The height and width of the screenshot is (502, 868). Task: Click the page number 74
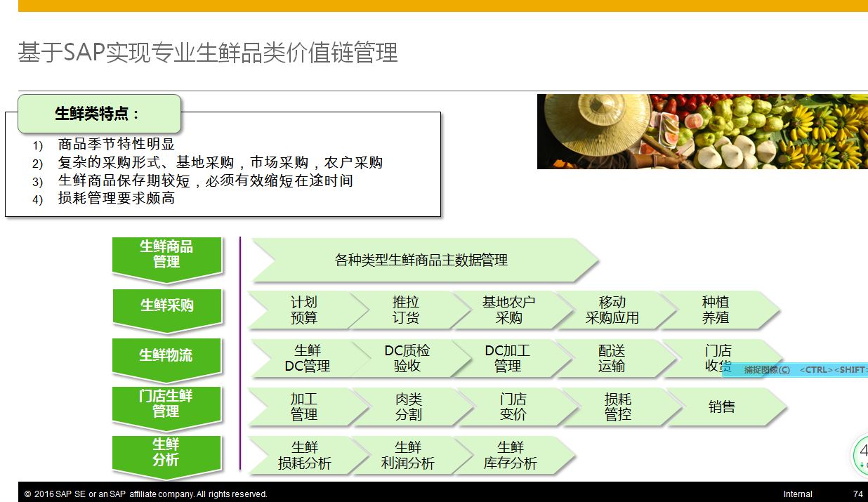click(x=858, y=494)
